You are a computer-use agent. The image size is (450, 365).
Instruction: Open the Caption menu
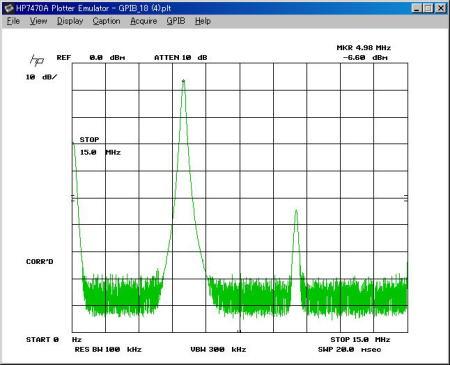tap(106, 21)
